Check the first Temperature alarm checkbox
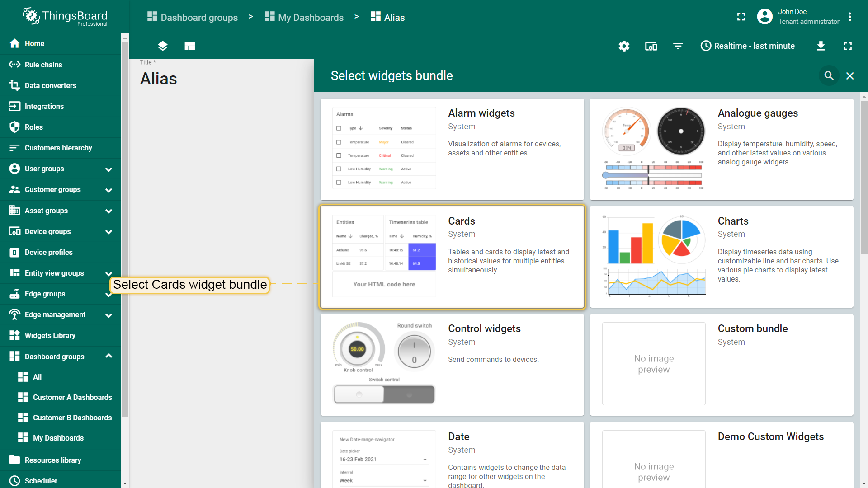The height and width of the screenshot is (488, 868). [339, 142]
